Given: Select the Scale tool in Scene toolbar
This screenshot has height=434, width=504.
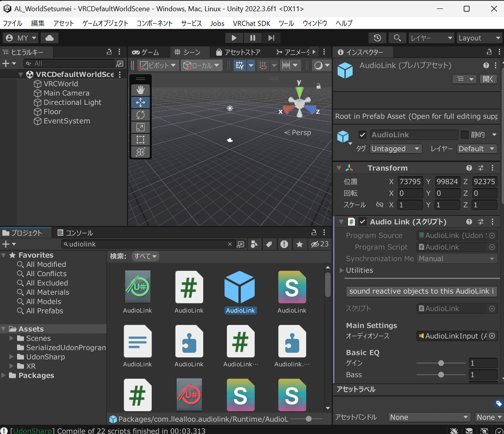Looking at the screenshot, I should point(141,127).
